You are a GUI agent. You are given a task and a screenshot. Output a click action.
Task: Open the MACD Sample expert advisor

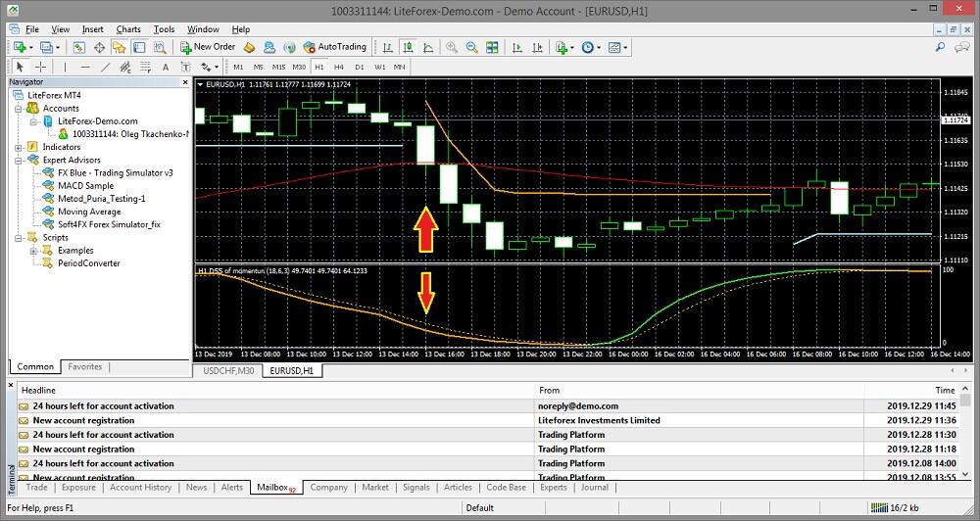pyautogui.click(x=85, y=185)
